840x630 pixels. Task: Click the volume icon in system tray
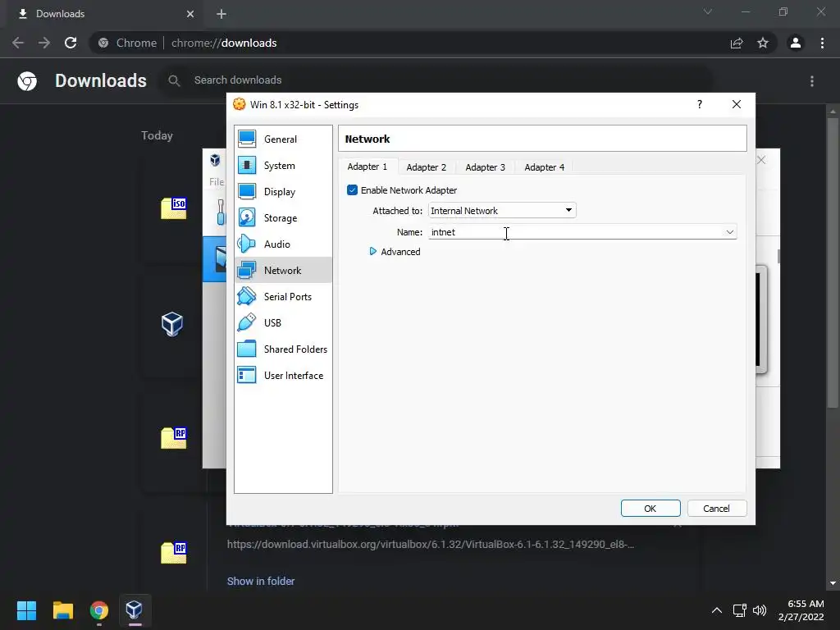760,610
